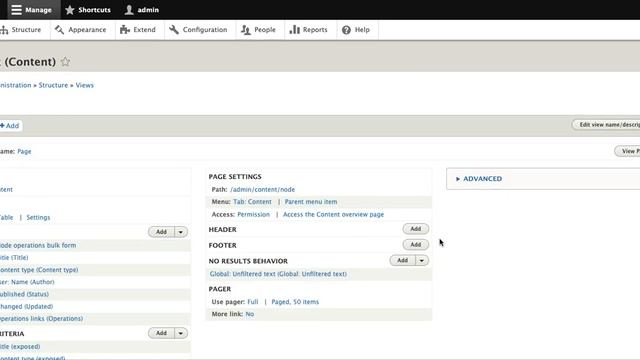Screen dimensions: 640x360
Task: Open the Reports menu
Action: (309, 30)
